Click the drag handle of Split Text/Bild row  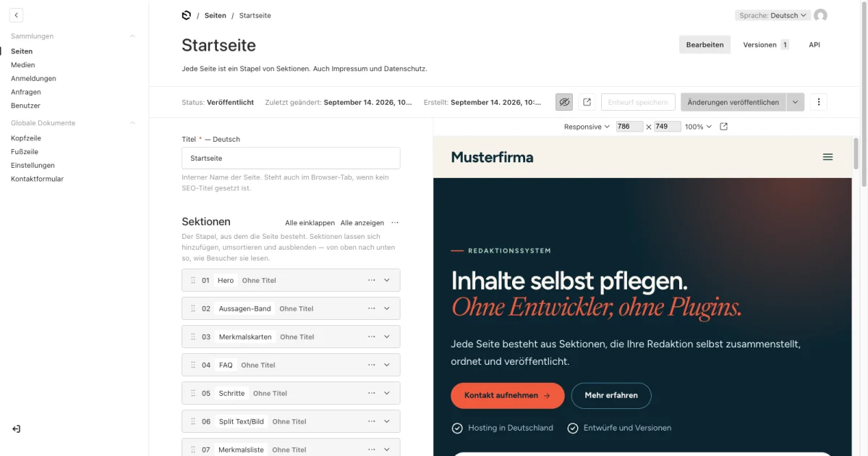(x=193, y=421)
